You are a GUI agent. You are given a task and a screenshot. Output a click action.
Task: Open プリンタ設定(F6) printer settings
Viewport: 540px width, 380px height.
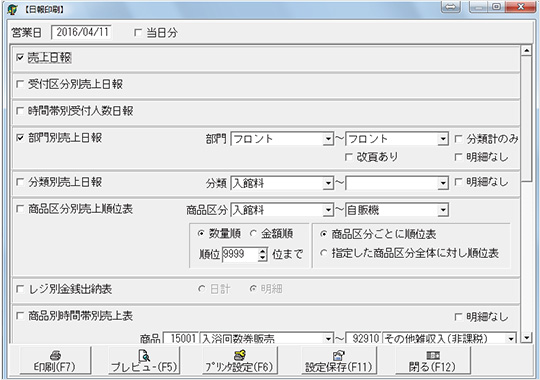pos(240,360)
